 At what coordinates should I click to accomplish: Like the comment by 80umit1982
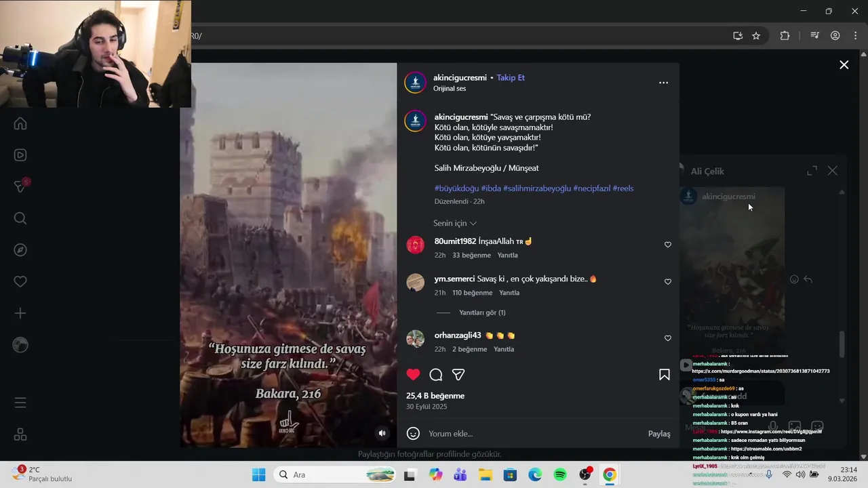pyautogui.click(x=667, y=245)
